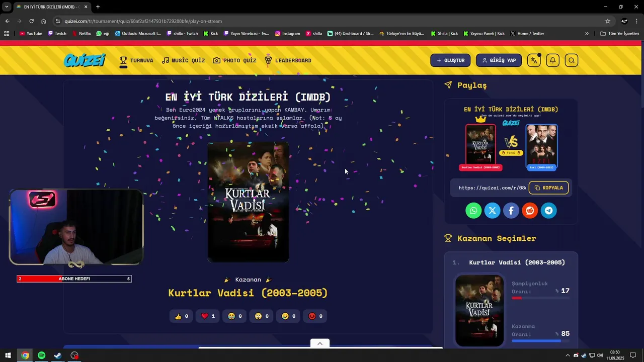The height and width of the screenshot is (362, 644).
Task: Click the heart reaction
Action: [208, 316]
